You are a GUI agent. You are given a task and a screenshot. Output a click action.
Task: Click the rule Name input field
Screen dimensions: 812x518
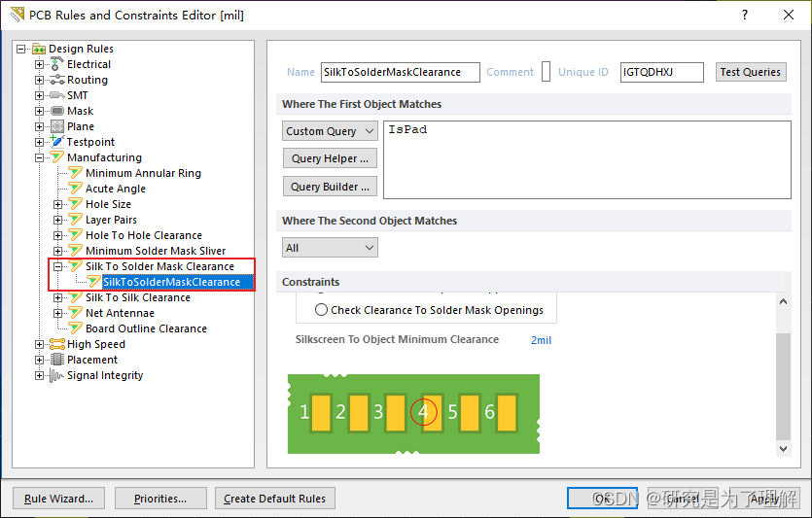401,72
